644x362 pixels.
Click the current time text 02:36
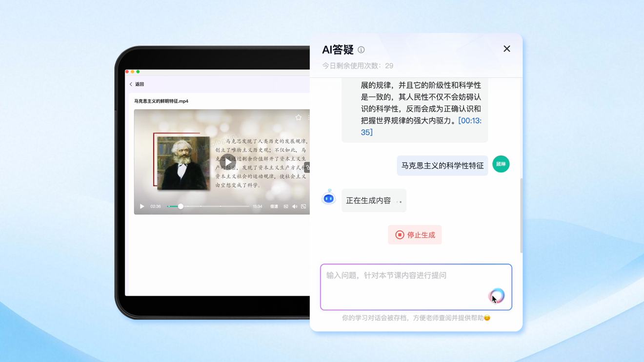(x=156, y=207)
